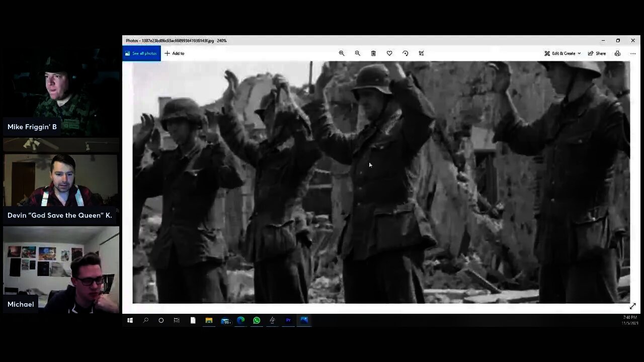Open the taskbar clock showing 7:40 PM

630,320
